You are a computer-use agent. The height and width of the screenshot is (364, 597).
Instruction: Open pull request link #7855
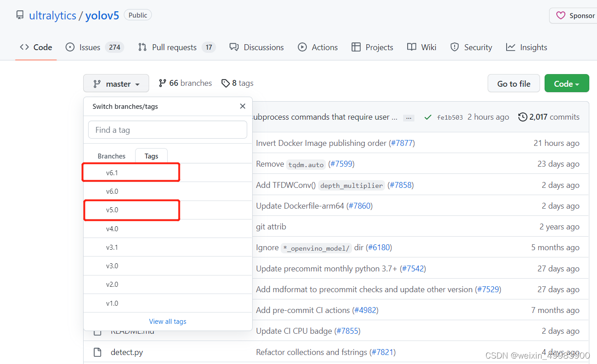coord(347,331)
